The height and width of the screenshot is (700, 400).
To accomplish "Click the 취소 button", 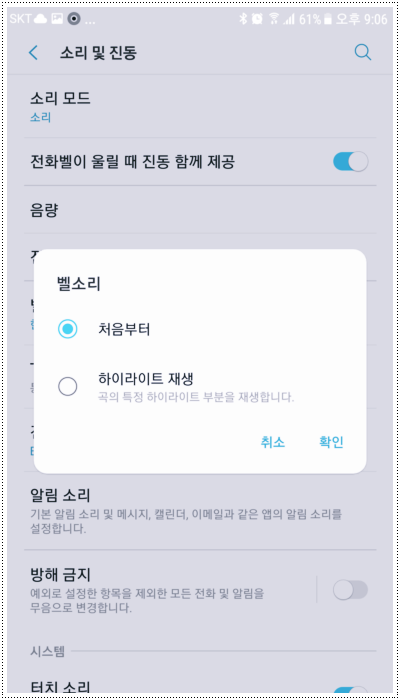I will coord(273,442).
